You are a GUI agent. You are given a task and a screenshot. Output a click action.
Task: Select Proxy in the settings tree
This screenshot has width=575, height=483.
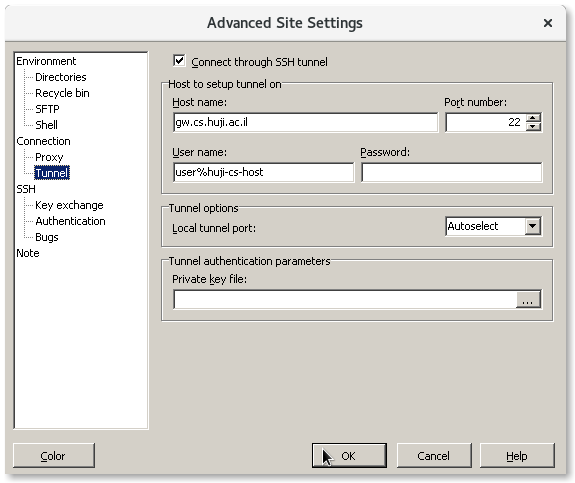click(x=49, y=157)
